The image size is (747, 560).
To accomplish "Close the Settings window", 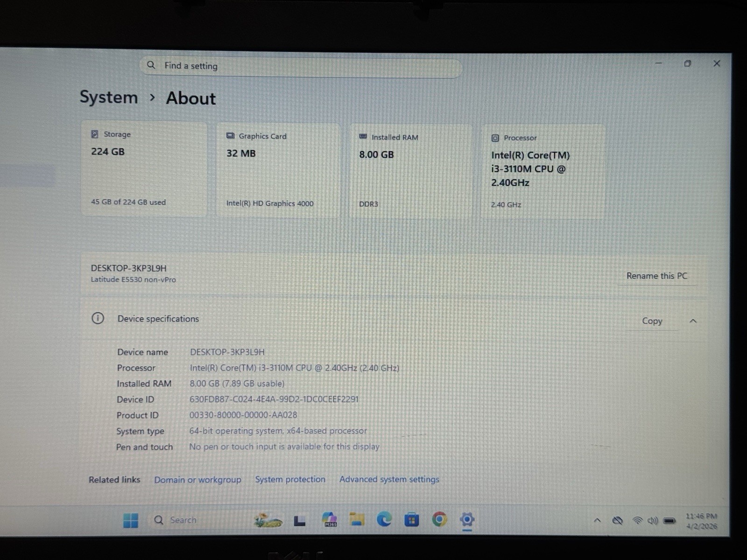I will (x=717, y=63).
